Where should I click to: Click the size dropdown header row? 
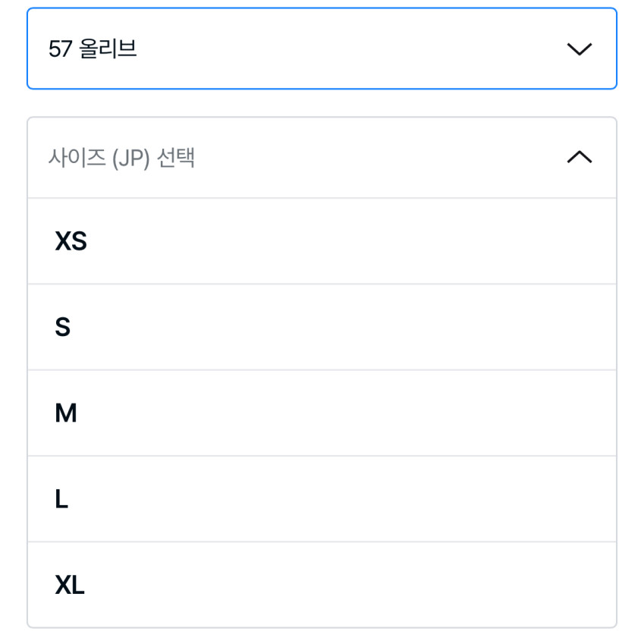322,158
